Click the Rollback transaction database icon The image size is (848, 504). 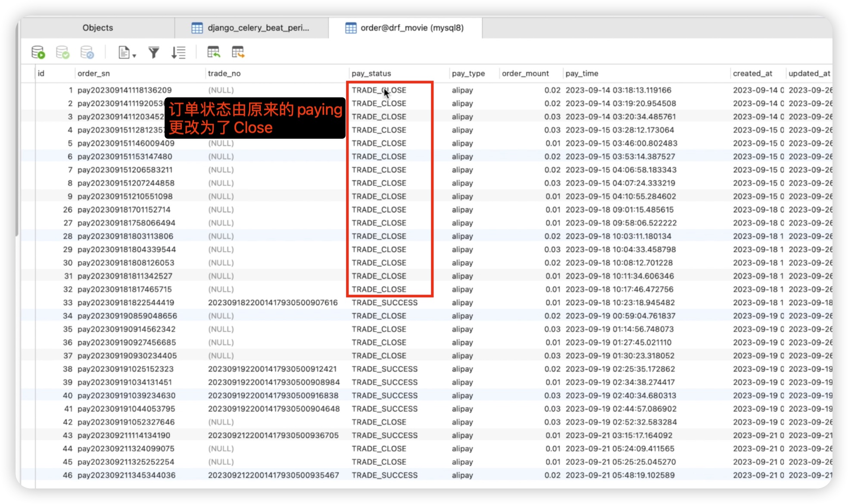click(87, 53)
